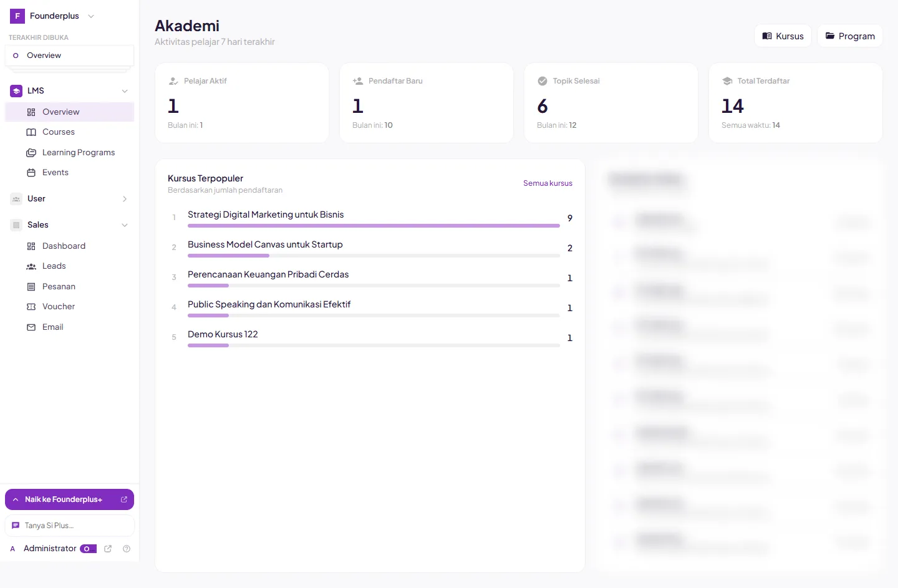This screenshot has width=898, height=588.
Task: Collapse the Sales section chevron
Action: [125, 225]
